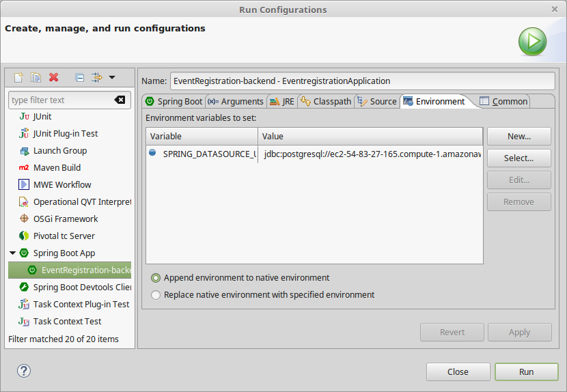
Task: Open the help question mark icon
Action: (24, 371)
